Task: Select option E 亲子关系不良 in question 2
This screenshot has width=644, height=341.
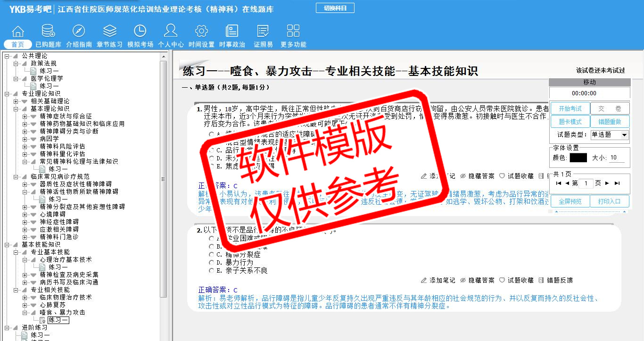Action: 212,271
